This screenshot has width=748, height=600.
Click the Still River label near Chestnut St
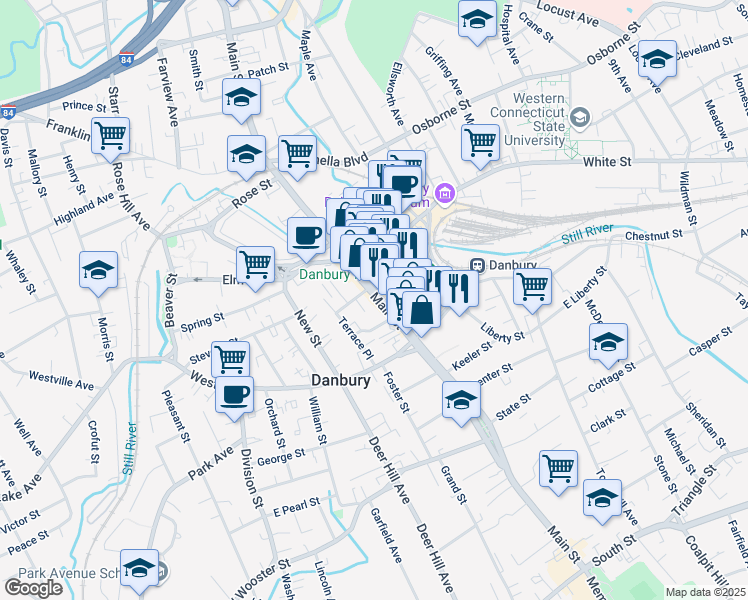(x=587, y=233)
